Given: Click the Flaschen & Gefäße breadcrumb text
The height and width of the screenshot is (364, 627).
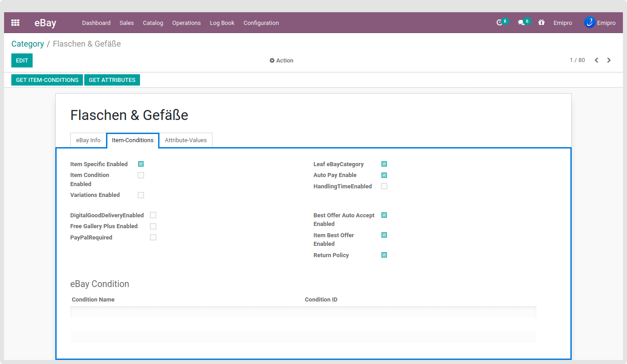Looking at the screenshot, I should 87,44.
